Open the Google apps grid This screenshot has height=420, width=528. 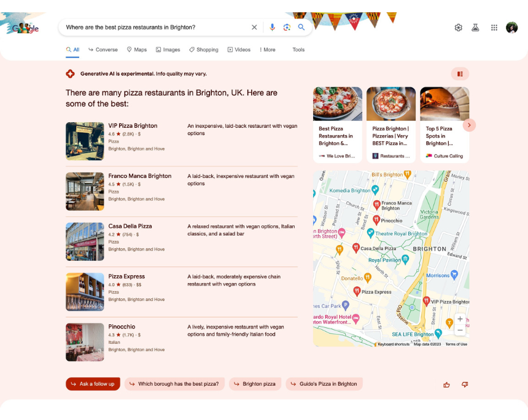coord(494,27)
